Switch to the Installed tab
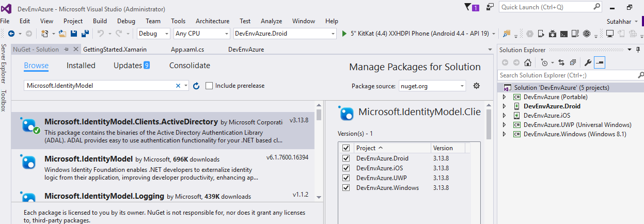644x224 pixels. pyautogui.click(x=81, y=66)
